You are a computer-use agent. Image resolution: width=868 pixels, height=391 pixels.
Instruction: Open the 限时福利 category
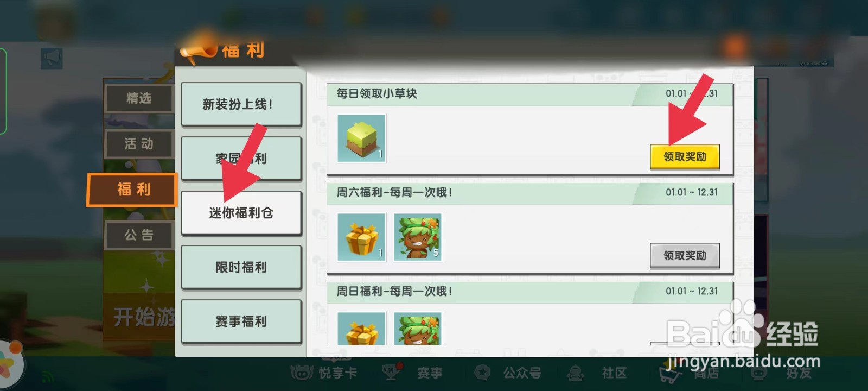(241, 267)
